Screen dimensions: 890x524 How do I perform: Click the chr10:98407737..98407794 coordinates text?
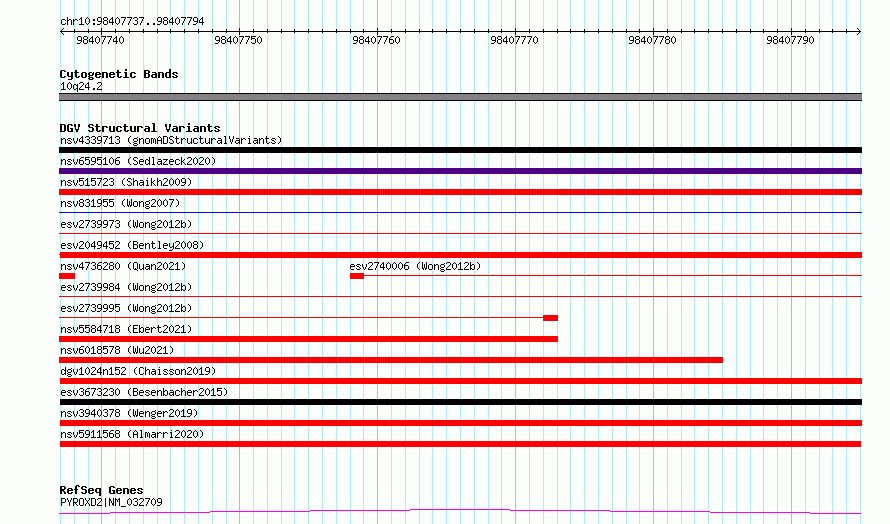132,22
